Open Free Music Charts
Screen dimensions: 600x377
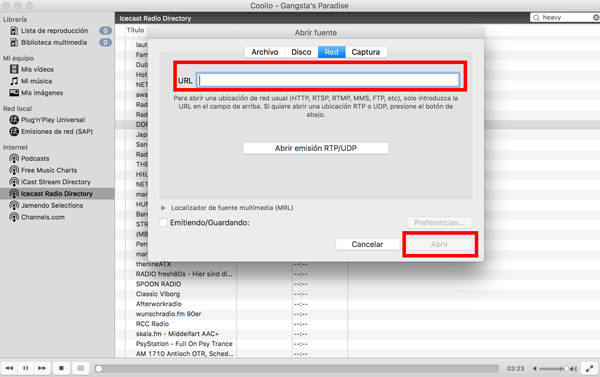(x=49, y=170)
